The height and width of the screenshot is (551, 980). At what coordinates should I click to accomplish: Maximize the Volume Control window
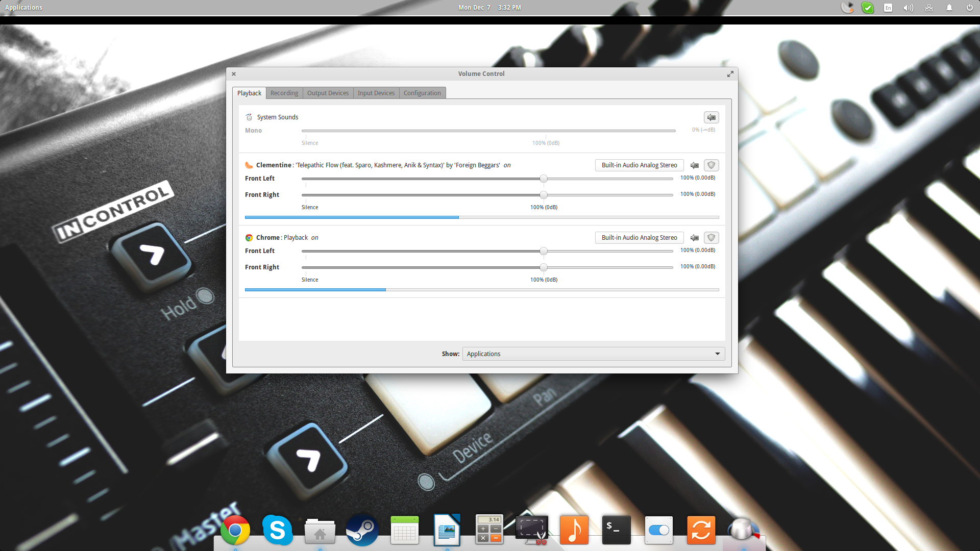pyautogui.click(x=730, y=74)
